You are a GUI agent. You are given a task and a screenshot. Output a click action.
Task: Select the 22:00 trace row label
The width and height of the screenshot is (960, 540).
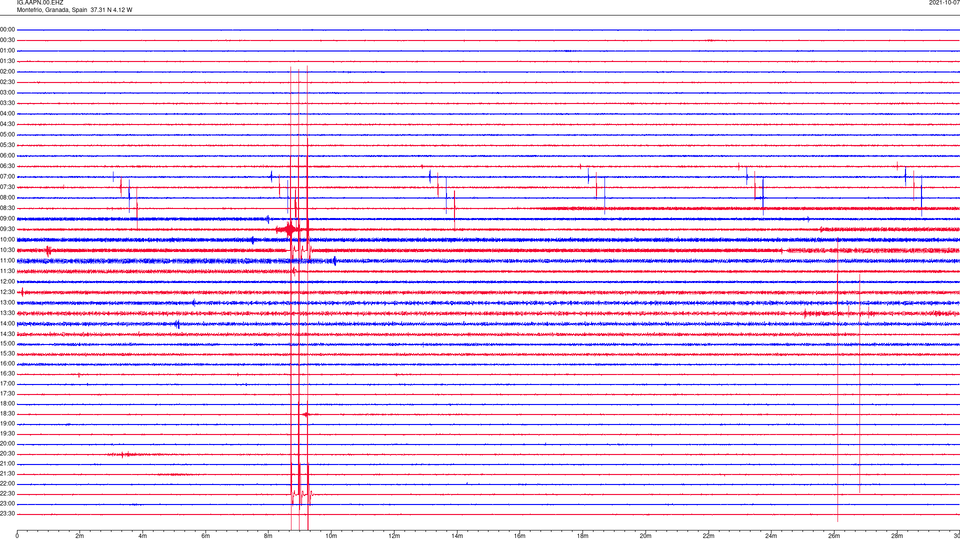pyautogui.click(x=7, y=483)
